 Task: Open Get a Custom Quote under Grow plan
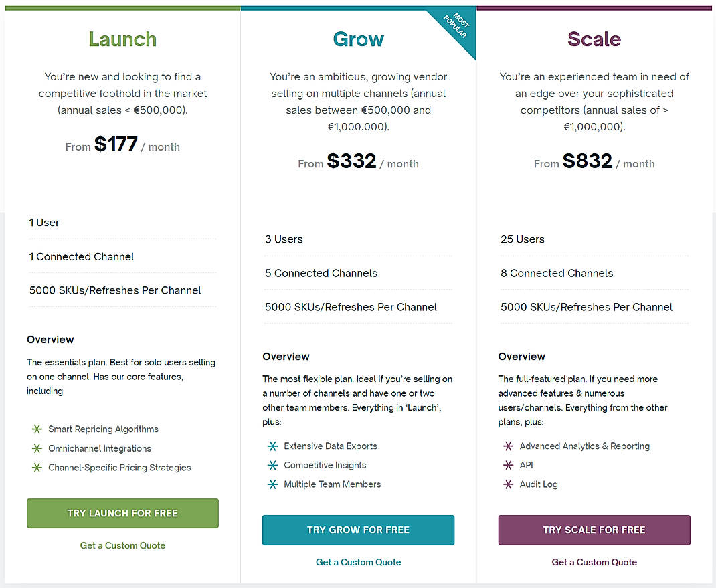pos(358,562)
